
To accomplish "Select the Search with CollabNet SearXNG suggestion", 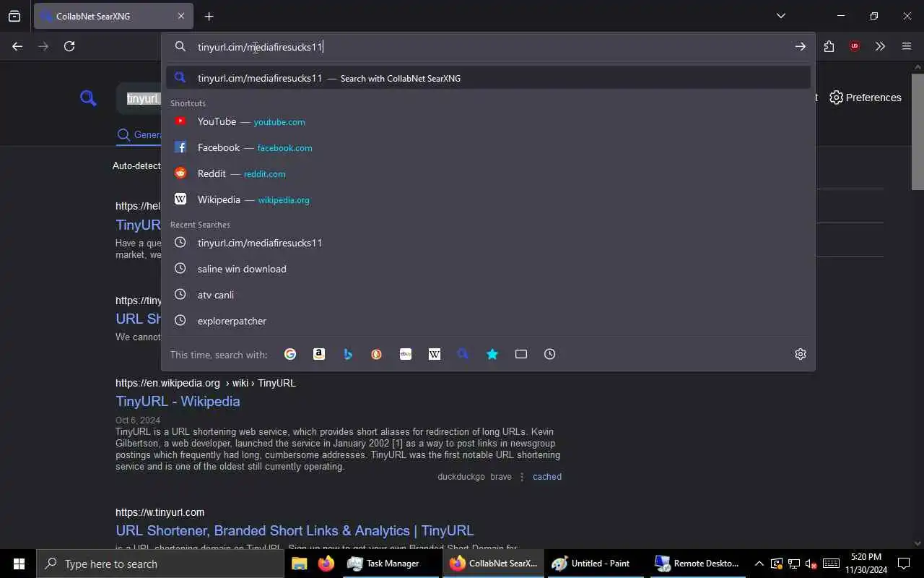I will click(x=488, y=78).
